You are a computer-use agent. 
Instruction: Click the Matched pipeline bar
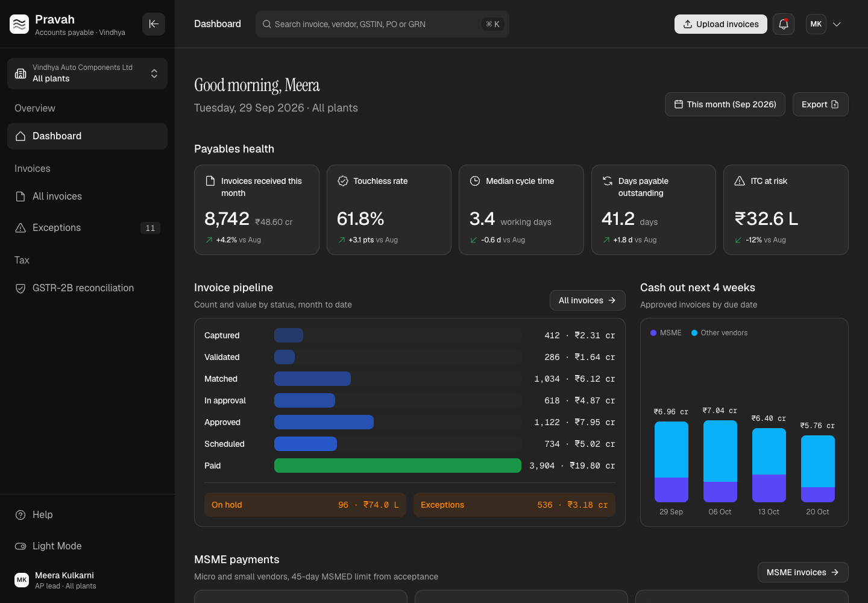(312, 379)
